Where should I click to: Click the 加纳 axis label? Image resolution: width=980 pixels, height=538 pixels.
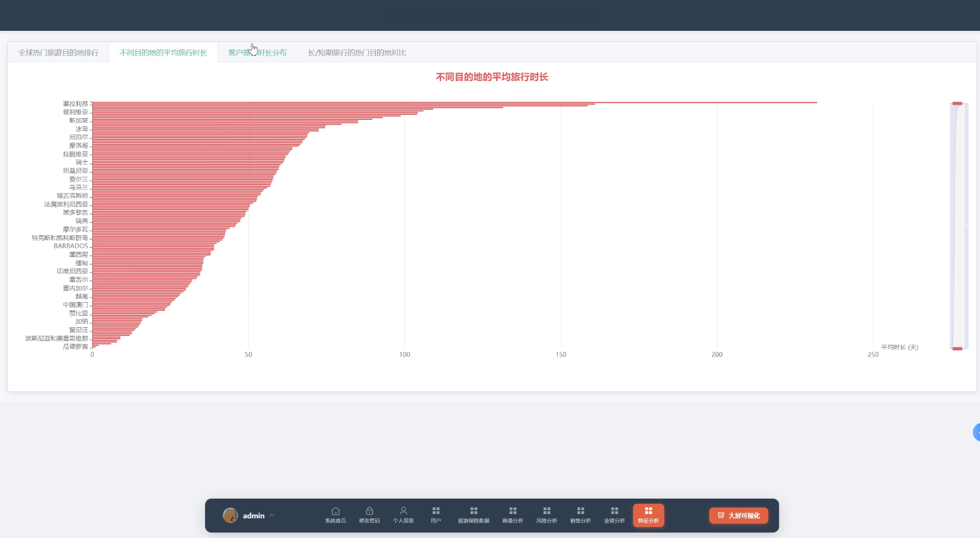[82, 322]
